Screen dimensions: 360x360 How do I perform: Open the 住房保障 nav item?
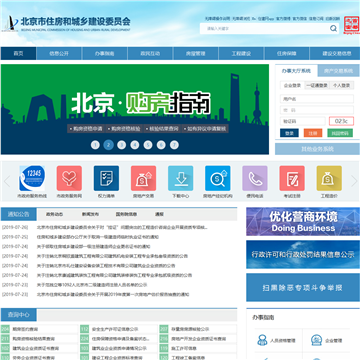point(287,53)
